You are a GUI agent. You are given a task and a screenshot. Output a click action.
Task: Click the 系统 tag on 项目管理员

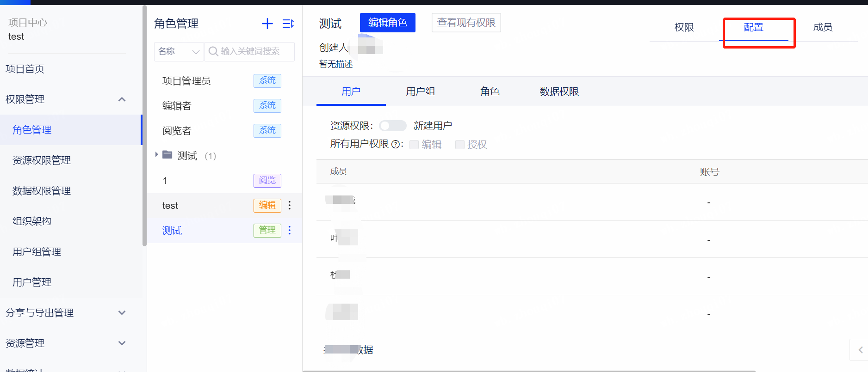[x=267, y=80]
